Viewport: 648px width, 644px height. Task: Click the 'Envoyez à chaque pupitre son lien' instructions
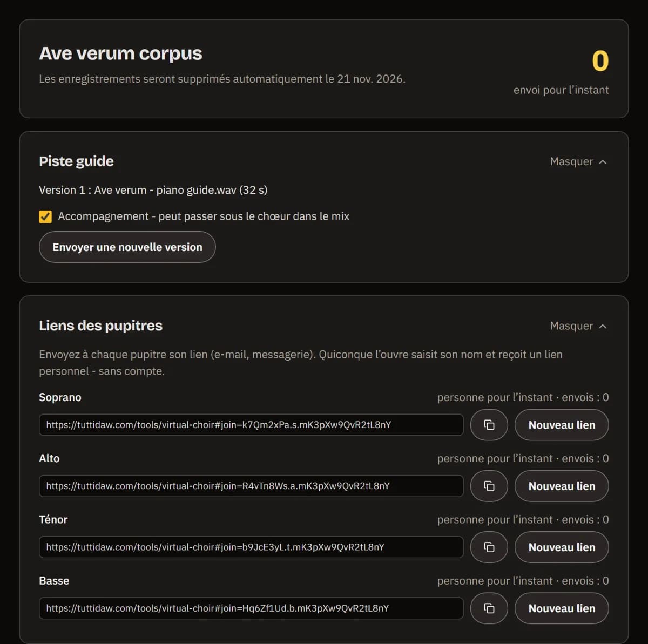point(301,363)
